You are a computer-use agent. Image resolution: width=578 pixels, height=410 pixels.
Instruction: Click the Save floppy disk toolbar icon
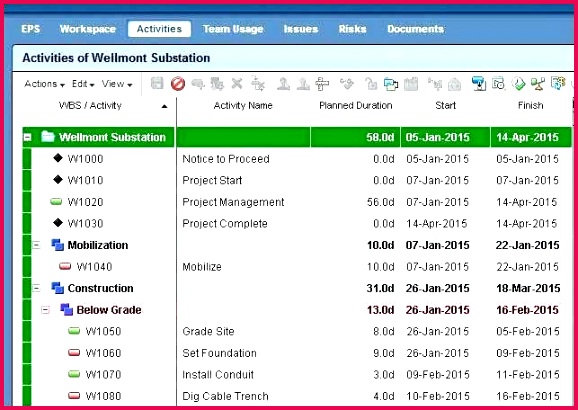coord(157,84)
